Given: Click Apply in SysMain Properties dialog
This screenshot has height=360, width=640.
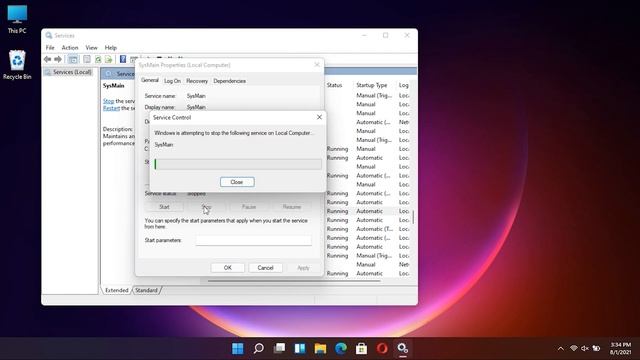Looking at the screenshot, I should [303, 268].
